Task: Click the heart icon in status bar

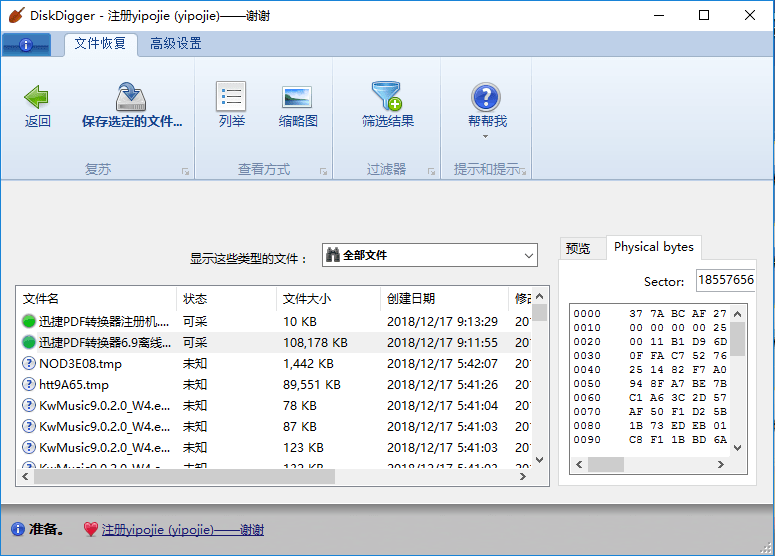Action: [x=90, y=530]
